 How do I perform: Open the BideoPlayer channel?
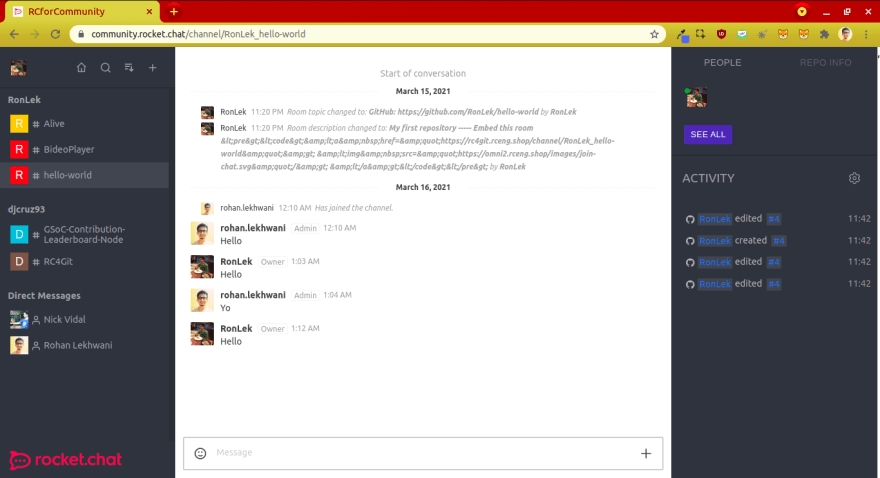tap(84, 149)
